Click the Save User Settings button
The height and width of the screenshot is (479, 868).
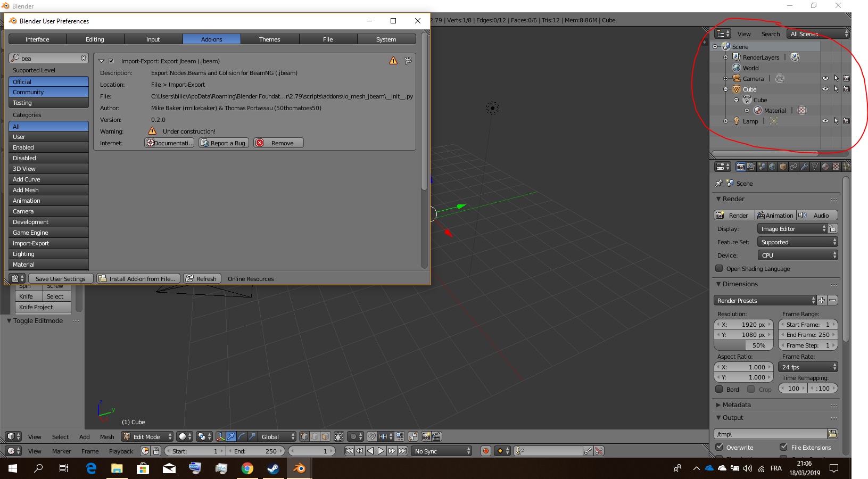point(61,278)
